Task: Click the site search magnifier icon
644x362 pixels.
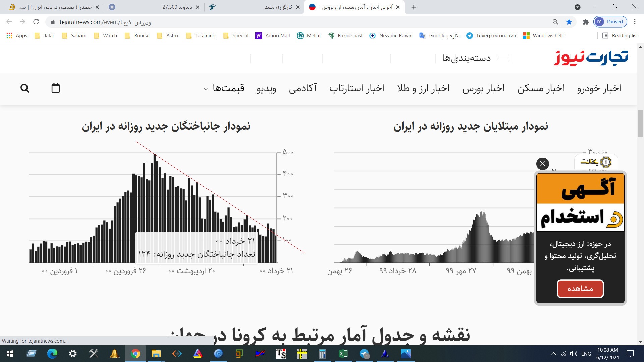Action: point(25,88)
